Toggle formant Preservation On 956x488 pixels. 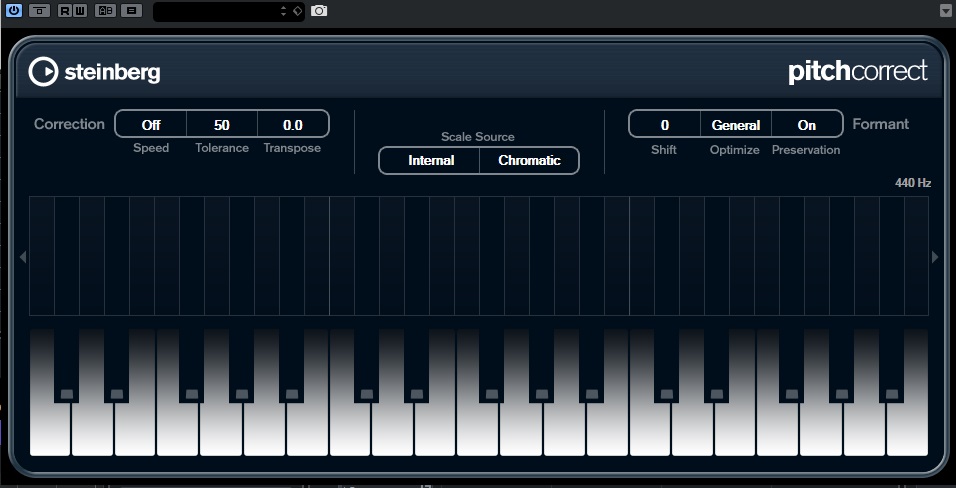(807, 124)
